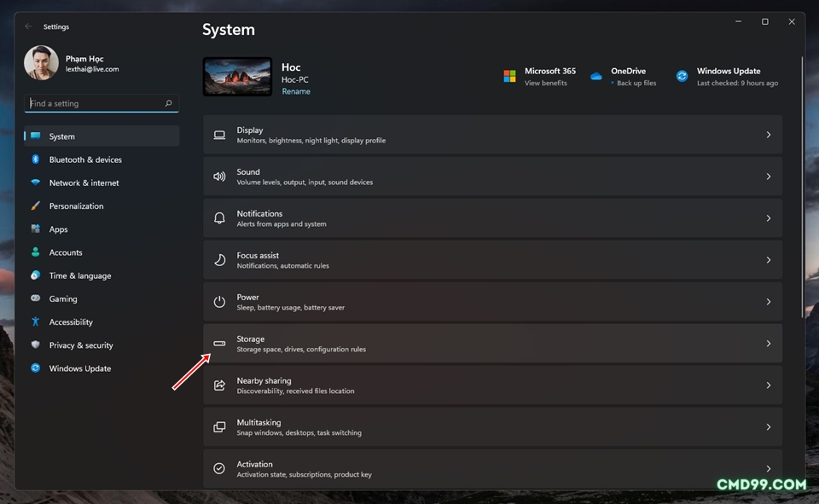
Task: Click the Personalization brush icon
Action: pos(36,206)
